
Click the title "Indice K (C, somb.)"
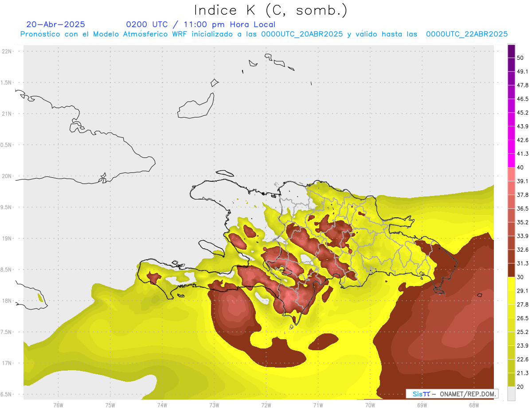(270, 10)
